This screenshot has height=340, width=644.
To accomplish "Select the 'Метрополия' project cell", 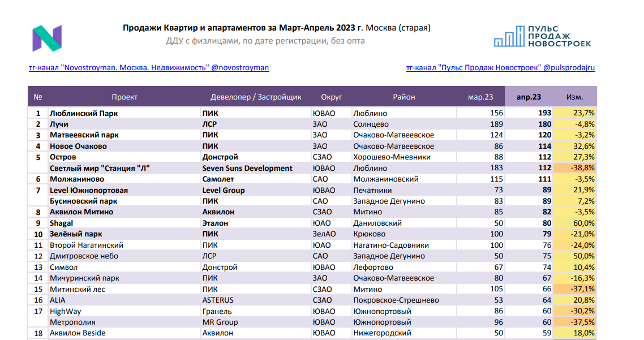I will click(x=124, y=322).
